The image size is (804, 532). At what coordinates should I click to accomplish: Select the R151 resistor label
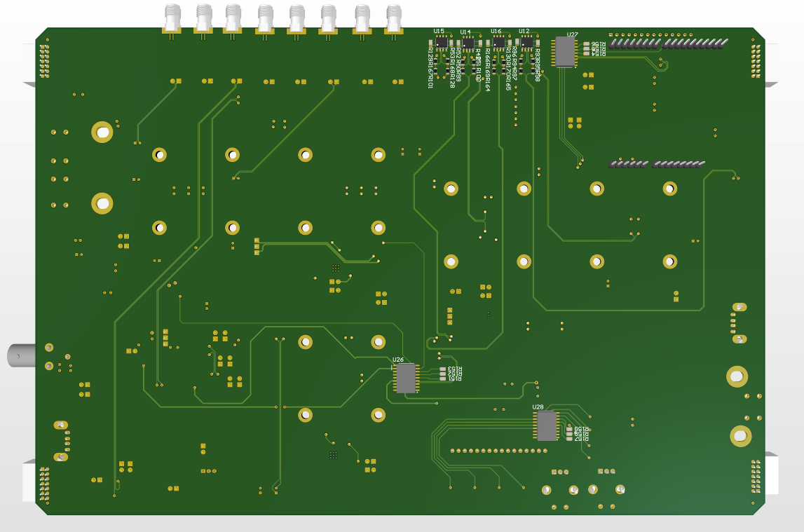click(x=455, y=378)
